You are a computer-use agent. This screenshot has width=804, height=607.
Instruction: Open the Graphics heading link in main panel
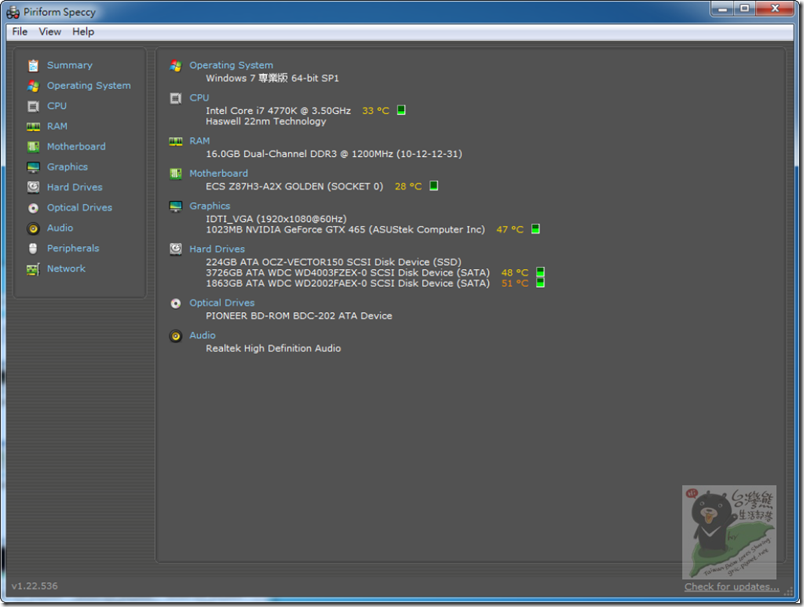210,206
